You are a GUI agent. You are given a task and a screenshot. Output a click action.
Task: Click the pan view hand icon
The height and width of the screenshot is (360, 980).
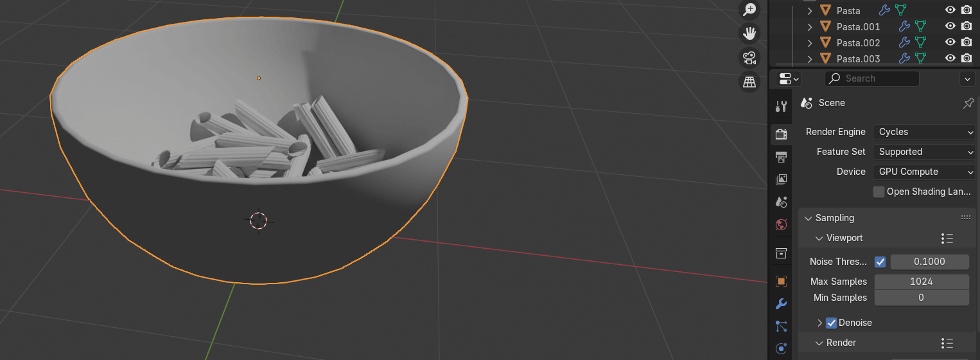point(749,33)
